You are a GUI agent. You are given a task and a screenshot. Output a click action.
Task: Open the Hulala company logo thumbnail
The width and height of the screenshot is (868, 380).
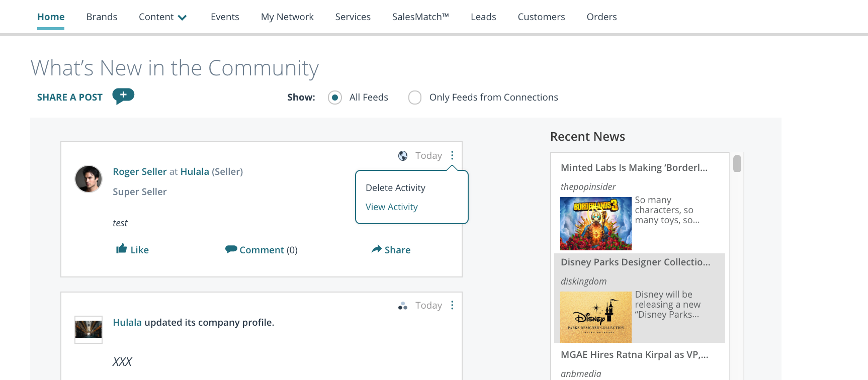coord(89,330)
